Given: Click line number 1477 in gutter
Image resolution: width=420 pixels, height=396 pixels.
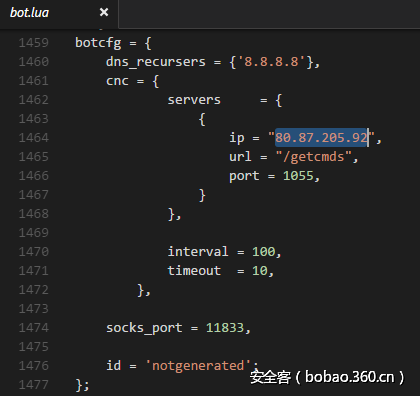Looking at the screenshot, I should pyautogui.click(x=34, y=385).
